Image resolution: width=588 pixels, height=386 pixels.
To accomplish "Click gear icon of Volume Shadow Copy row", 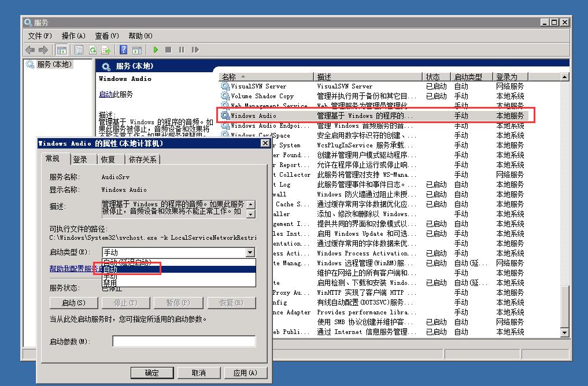I will (x=225, y=96).
